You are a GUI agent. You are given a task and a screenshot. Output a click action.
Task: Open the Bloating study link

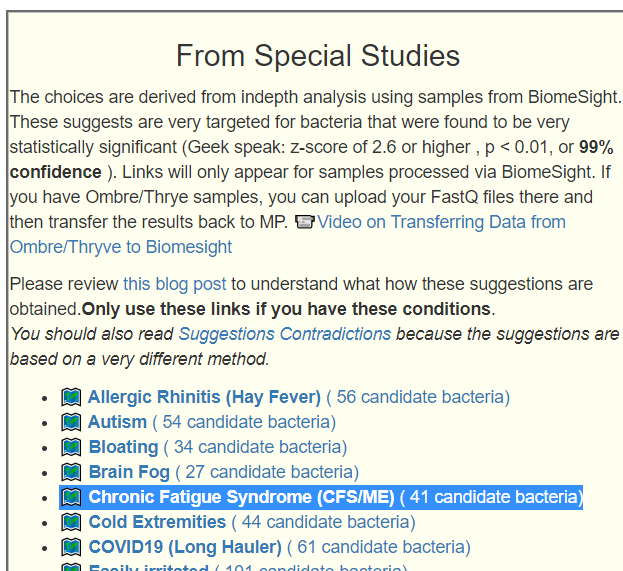point(123,447)
